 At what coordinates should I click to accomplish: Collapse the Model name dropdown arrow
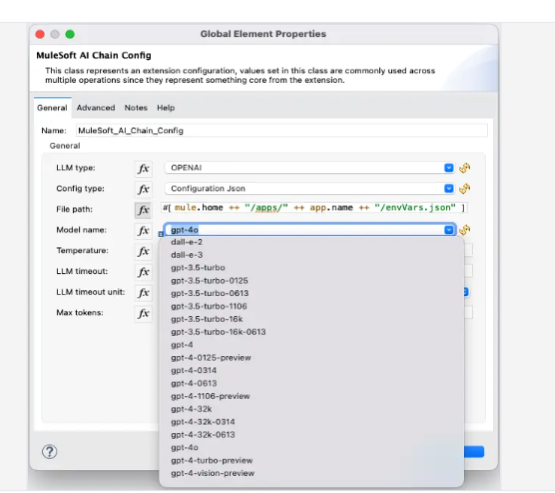[x=449, y=230]
